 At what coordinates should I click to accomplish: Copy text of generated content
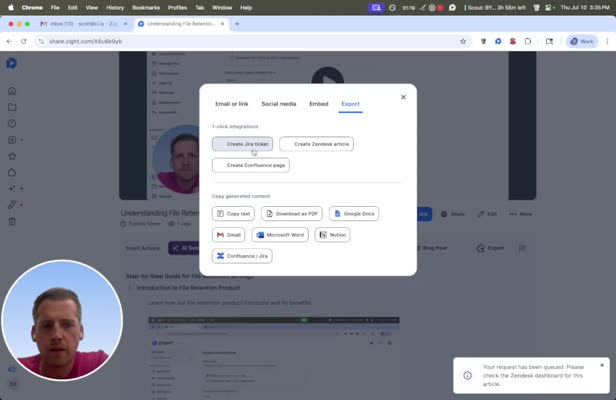click(233, 213)
